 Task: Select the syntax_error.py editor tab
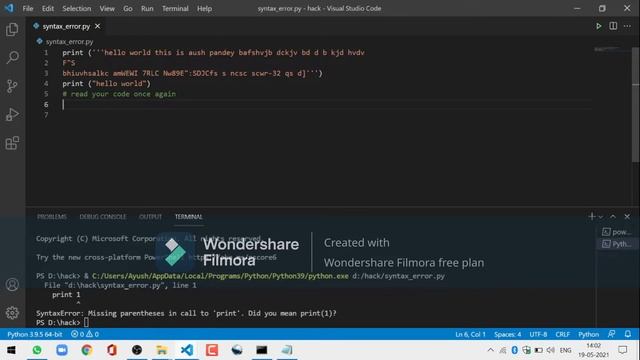pos(66,26)
